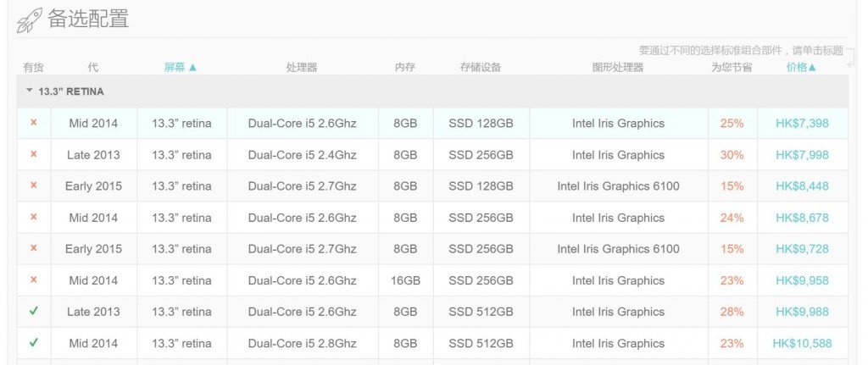Open the HK$9,988 price link
This screenshot has width=868, height=365.
pyautogui.click(x=802, y=312)
